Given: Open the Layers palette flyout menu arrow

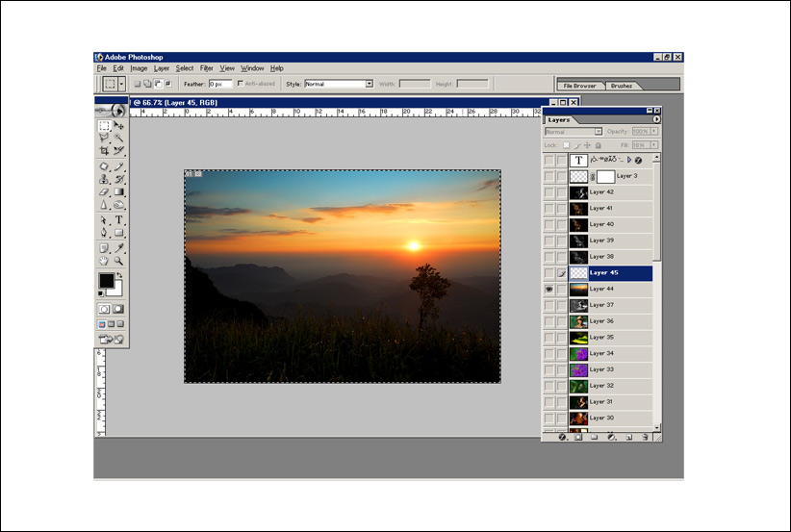Looking at the screenshot, I should click(x=656, y=119).
